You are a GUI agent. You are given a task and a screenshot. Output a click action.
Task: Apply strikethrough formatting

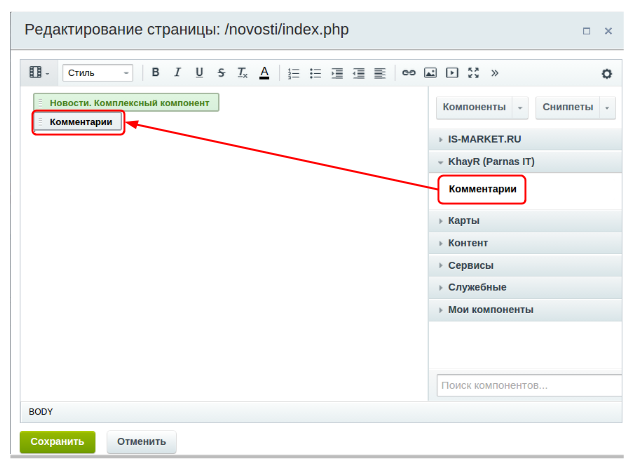[x=221, y=73]
